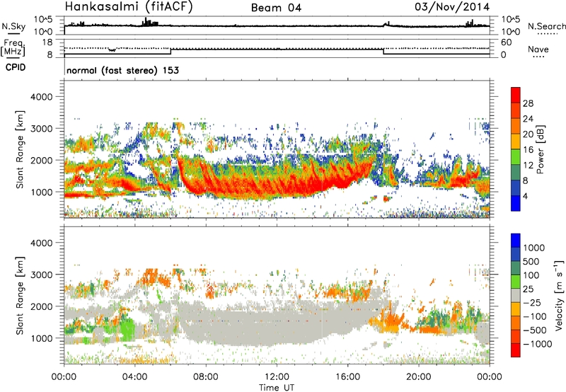Click the velocity panel 'Slant Range [km]' label
The height and width of the screenshot is (392, 566).
20,296
